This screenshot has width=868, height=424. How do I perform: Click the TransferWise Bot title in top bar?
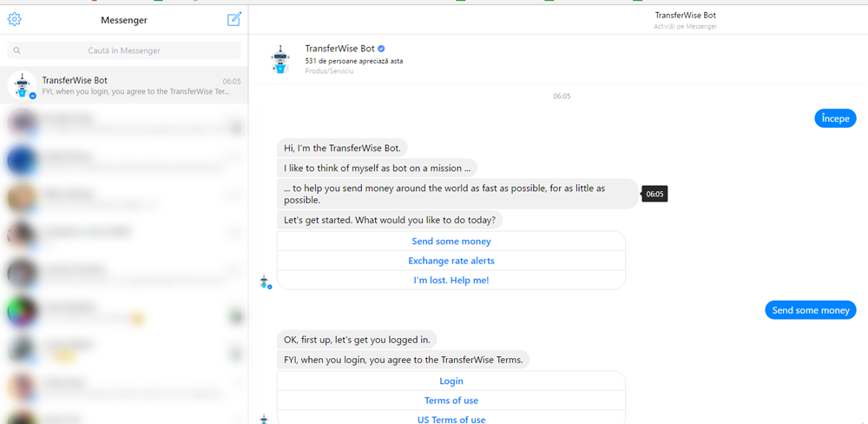pos(685,16)
